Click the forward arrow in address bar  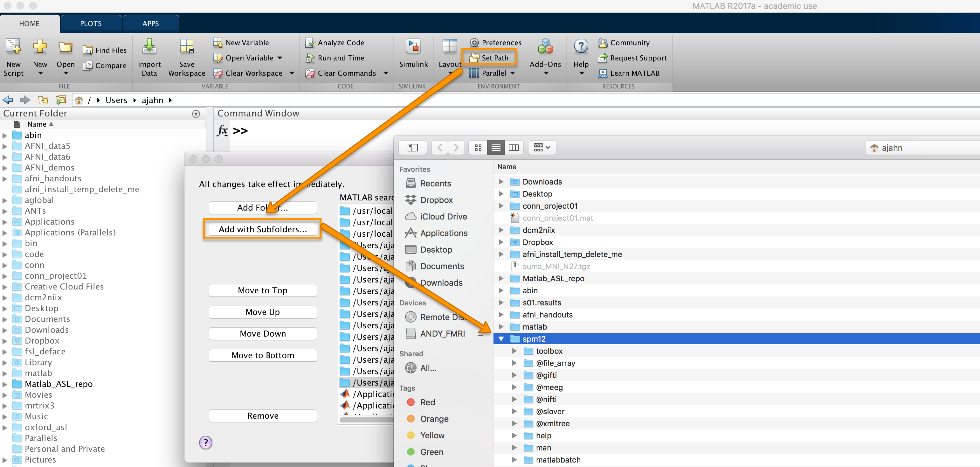tap(25, 100)
